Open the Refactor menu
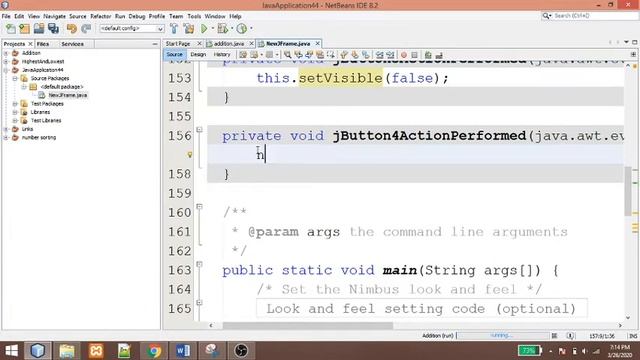 coord(100,16)
